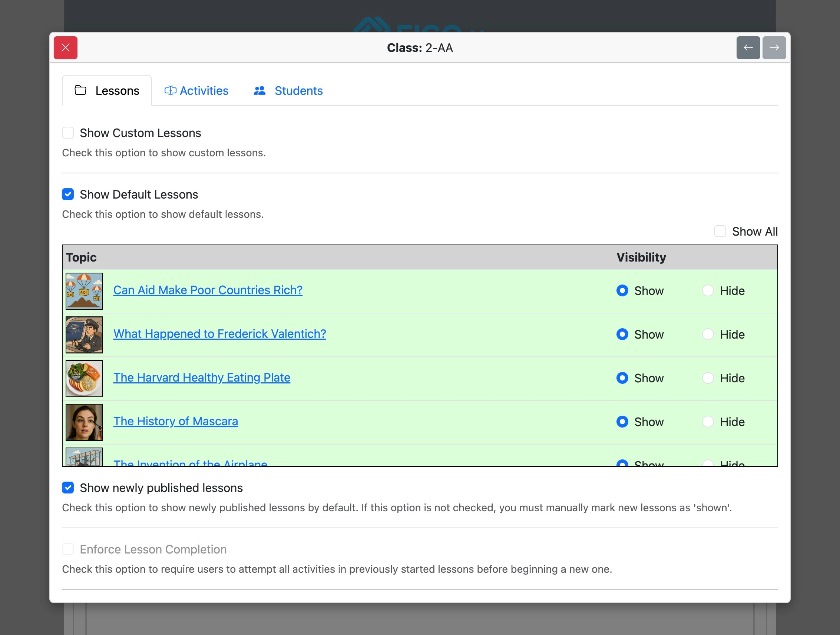Open What Happened to Frederick Valentich? lesson

click(219, 334)
